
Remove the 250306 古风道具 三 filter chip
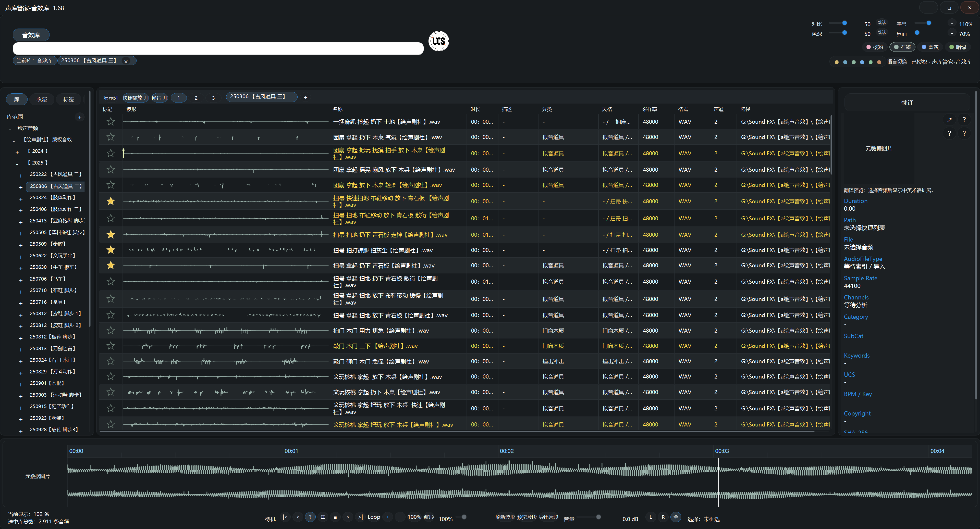tap(126, 61)
